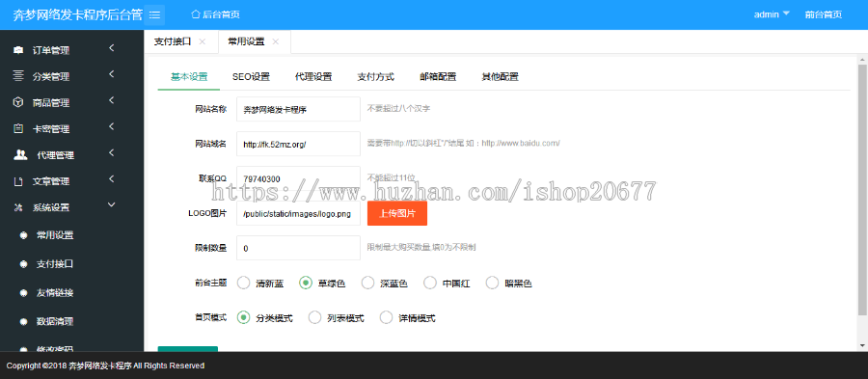Switch to the 基本设置 tab
868x379 pixels.
point(189,77)
